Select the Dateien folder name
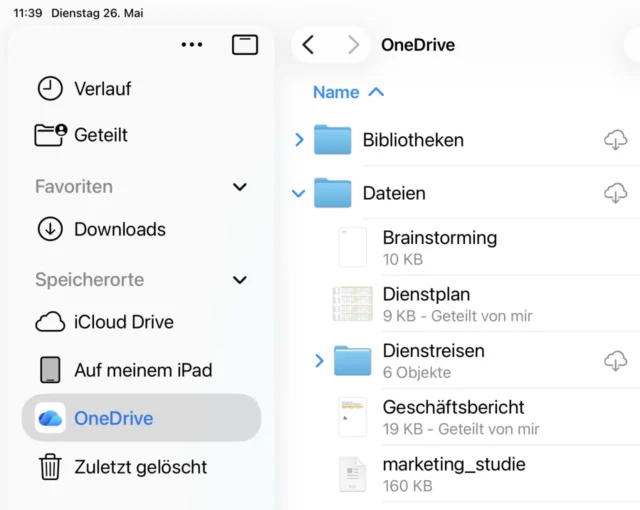This screenshot has height=510, width=640. click(x=394, y=193)
